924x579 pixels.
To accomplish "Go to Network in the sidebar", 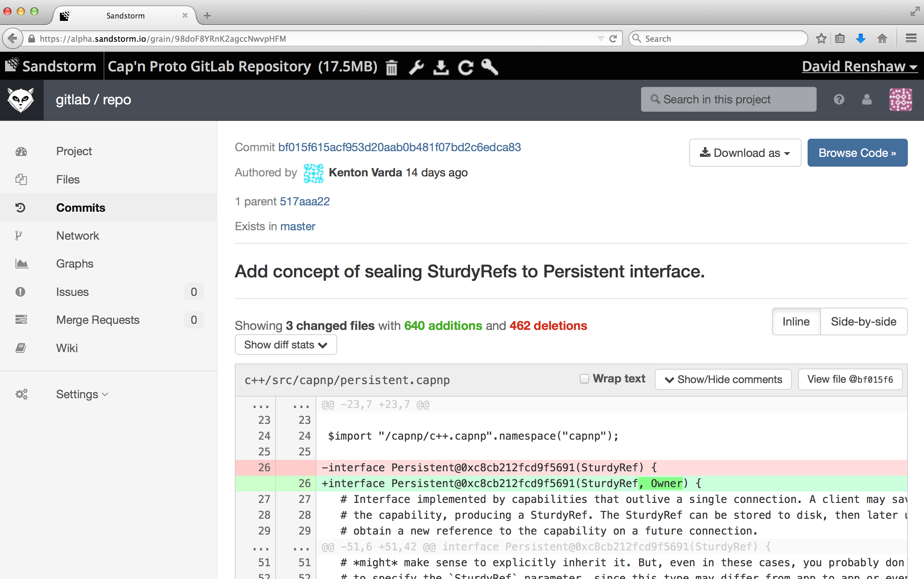I will (x=77, y=236).
